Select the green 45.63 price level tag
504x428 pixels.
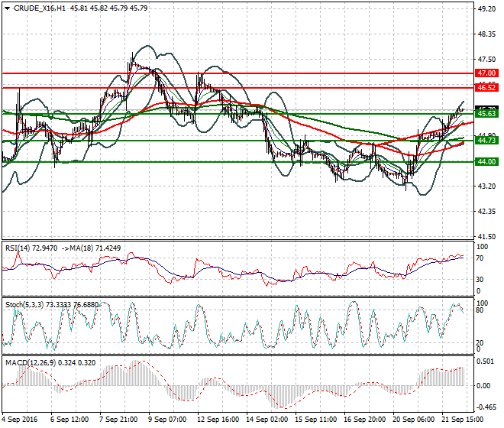(x=486, y=114)
